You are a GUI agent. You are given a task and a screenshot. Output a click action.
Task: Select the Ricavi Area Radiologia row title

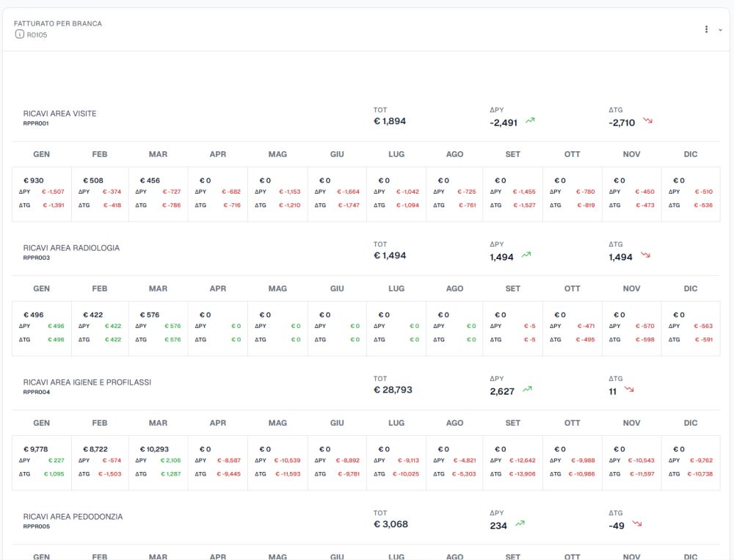(x=71, y=248)
